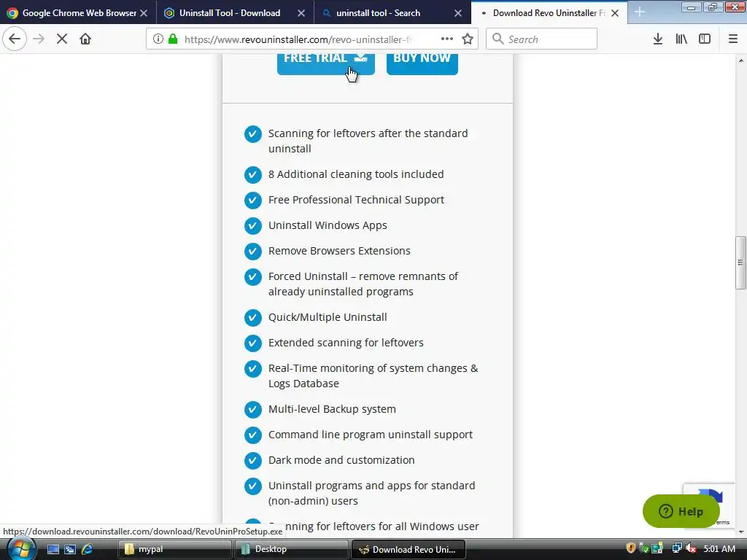This screenshot has width=747, height=560.
Task: Click the muted volume tray icon
Action: (691, 548)
